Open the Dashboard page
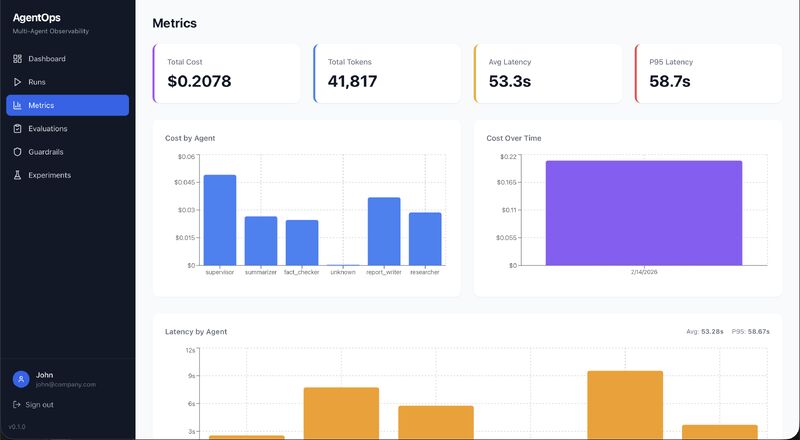 coord(67,59)
